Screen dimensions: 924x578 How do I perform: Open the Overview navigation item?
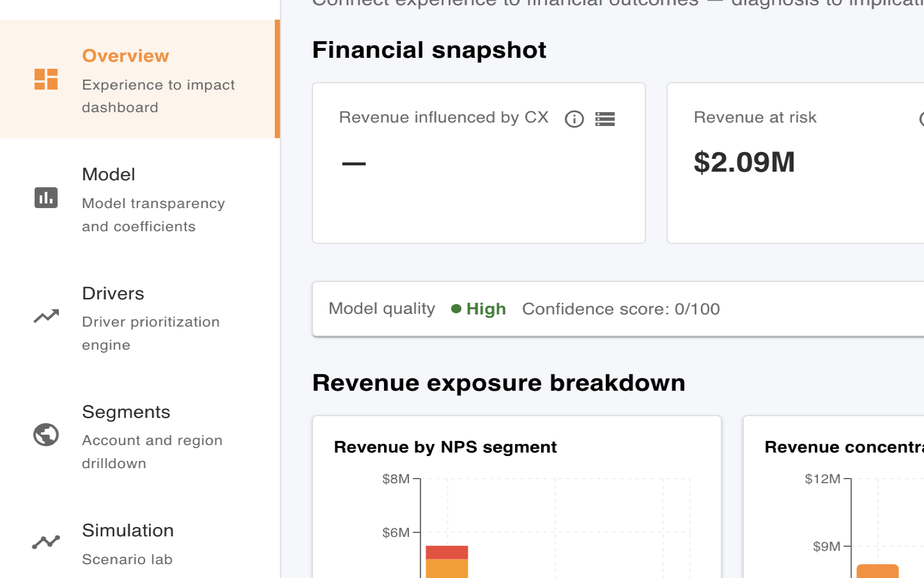point(139,79)
